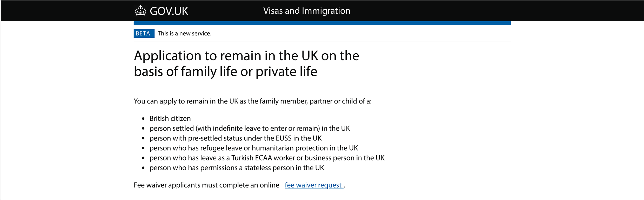The image size is (644, 200).
Task: Click the 'person settled' indefinite leave list item
Action: (x=249, y=128)
